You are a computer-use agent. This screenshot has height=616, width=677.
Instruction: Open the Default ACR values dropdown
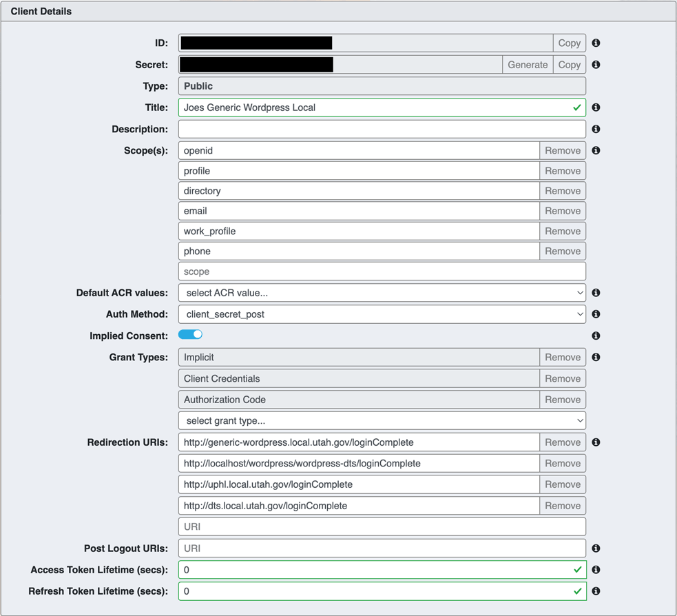coord(382,293)
